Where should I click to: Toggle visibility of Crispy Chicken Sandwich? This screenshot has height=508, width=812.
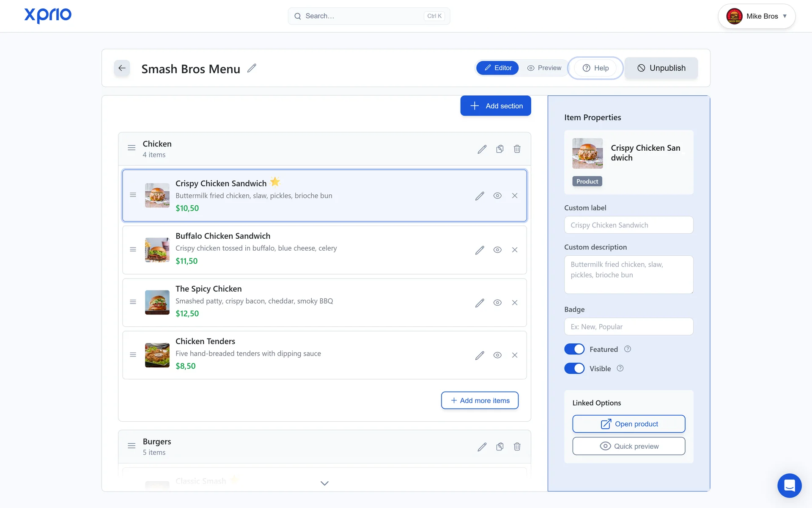coord(497,196)
